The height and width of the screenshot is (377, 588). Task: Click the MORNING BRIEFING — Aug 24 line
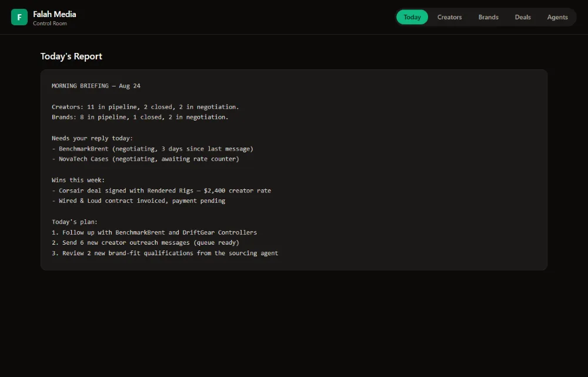[x=96, y=86]
